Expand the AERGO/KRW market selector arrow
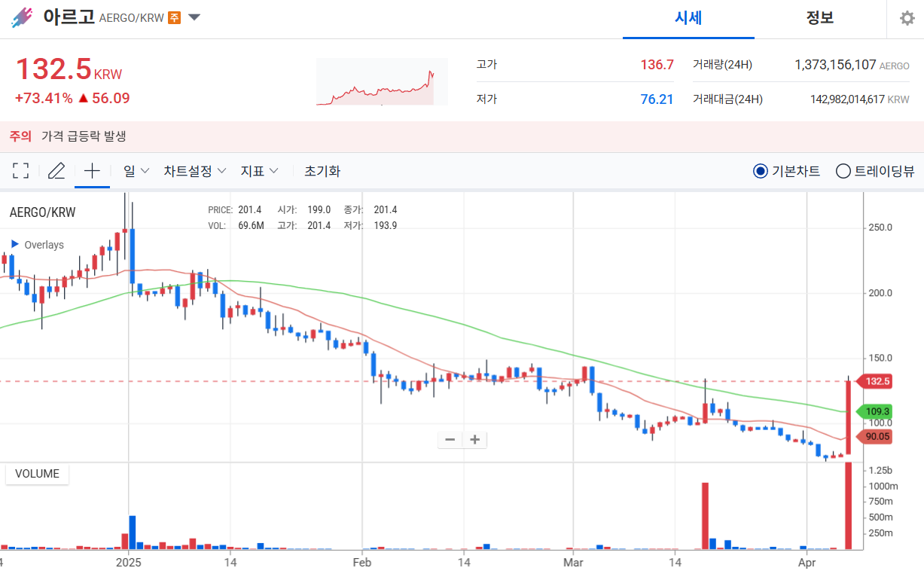 pos(194,17)
